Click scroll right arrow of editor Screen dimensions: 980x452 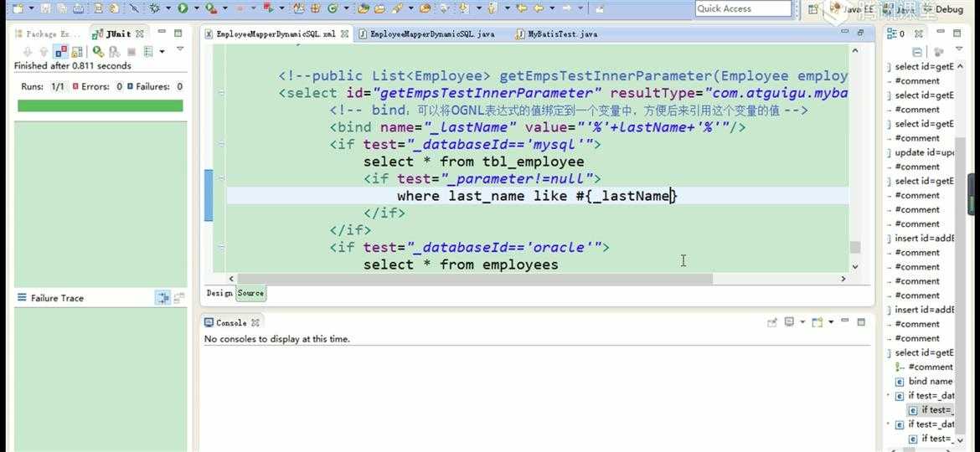click(843, 279)
